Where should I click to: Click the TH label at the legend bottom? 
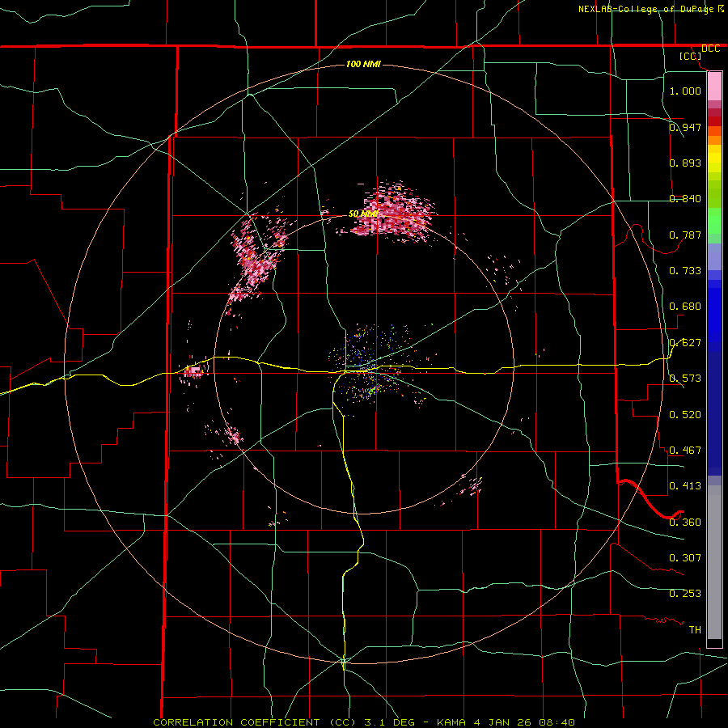[695, 630]
